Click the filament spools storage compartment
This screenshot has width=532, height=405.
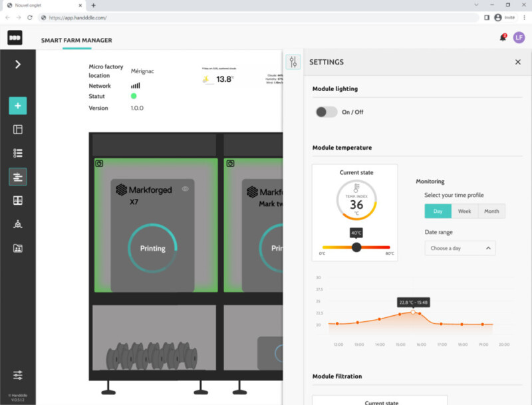[x=154, y=338]
